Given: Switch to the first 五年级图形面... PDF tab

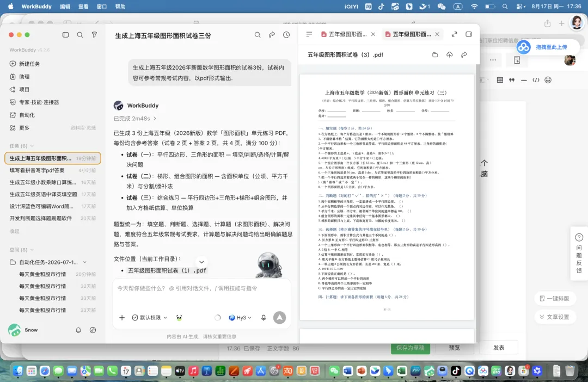Looking at the screenshot, I should coord(344,34).
